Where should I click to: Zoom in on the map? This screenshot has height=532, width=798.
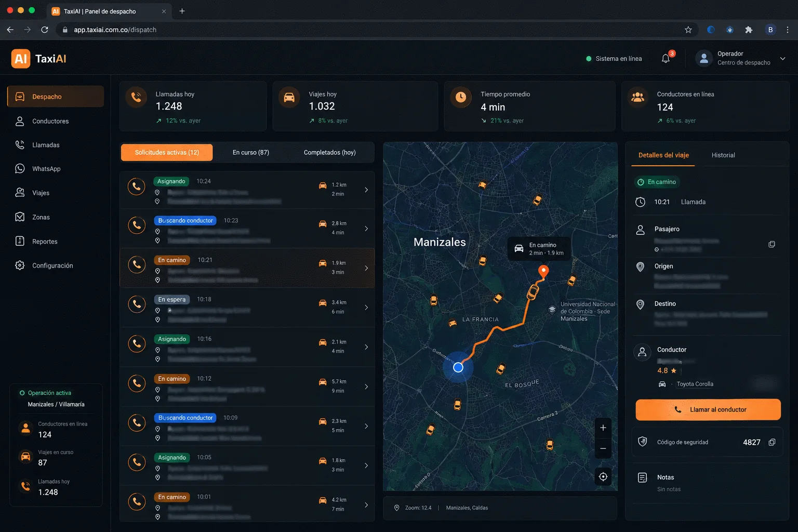click(603, 428)
